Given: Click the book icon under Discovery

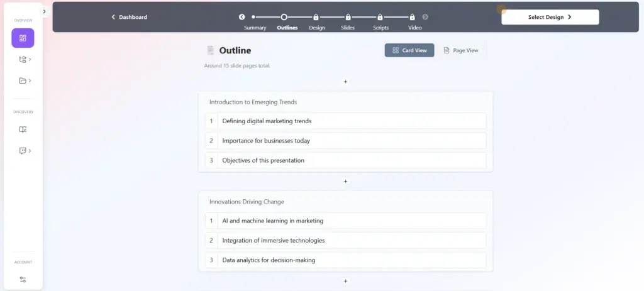Looking at the screenshot, I should click(23, 129).
